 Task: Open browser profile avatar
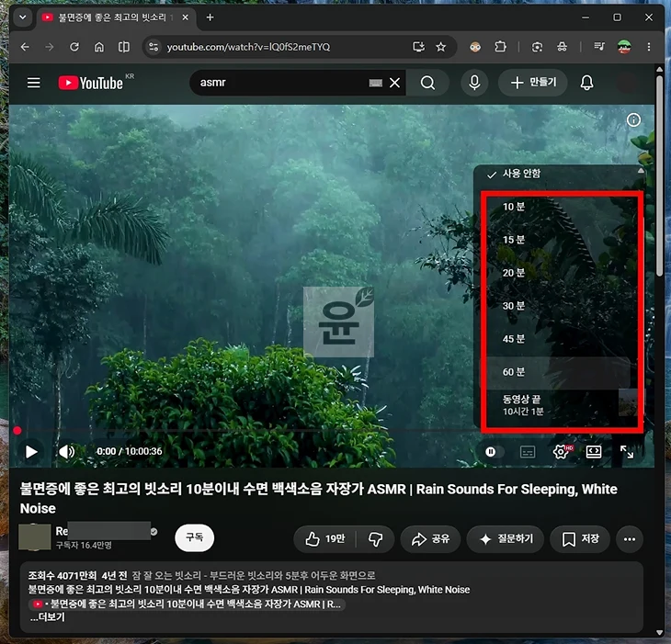[624, 47]
